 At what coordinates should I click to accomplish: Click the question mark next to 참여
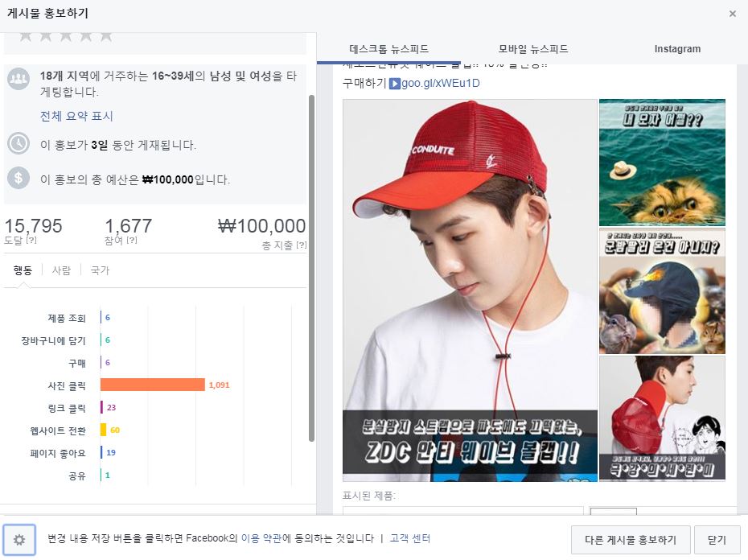coord(132,240)
